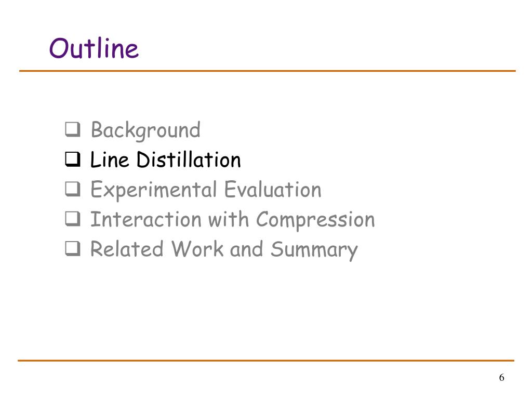
Task: Click the word Compression in the outline
Action: point(315,220)
